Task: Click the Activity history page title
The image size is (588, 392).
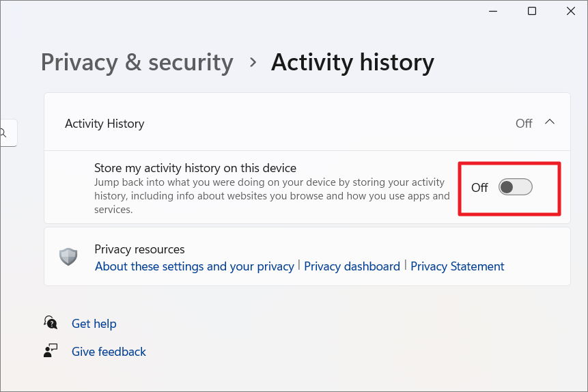Action: tap(352, 62)
